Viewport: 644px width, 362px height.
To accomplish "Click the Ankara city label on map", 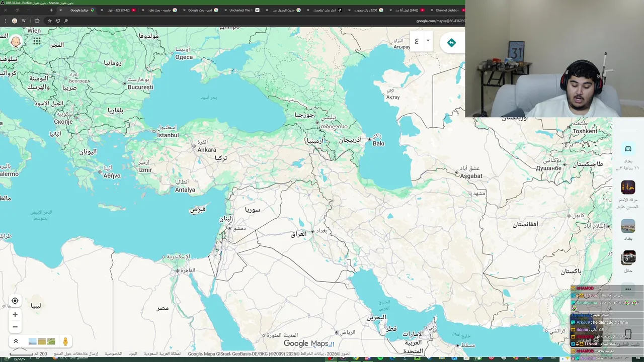I will [x=207, y=150].
